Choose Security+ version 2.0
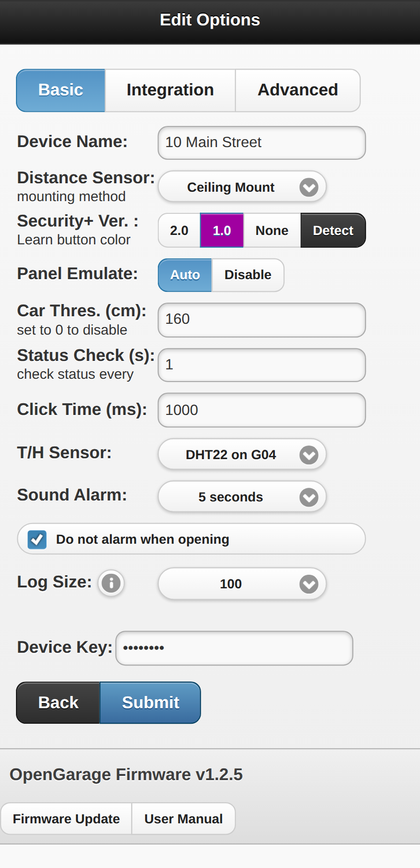420x868 pixels. [x=179, y=230]
